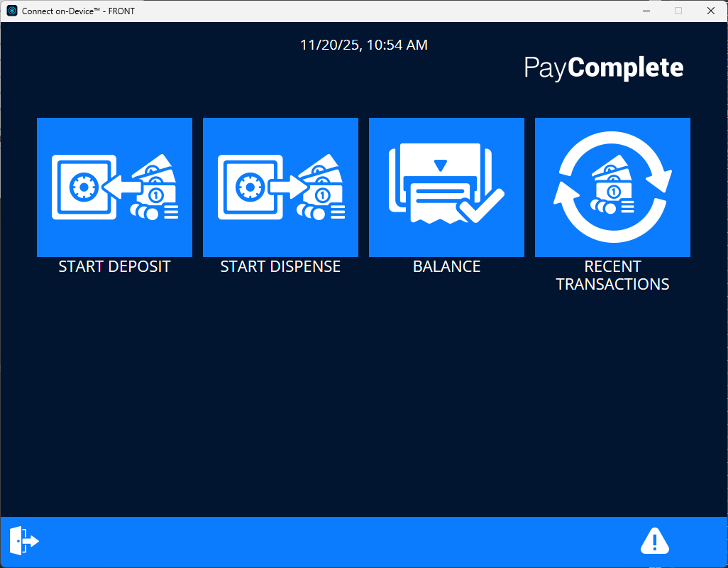Image resolution: width=728 pixels, height=568 pixels.
Task: Open the BALANCE screen
Action: tap(446, 187)
